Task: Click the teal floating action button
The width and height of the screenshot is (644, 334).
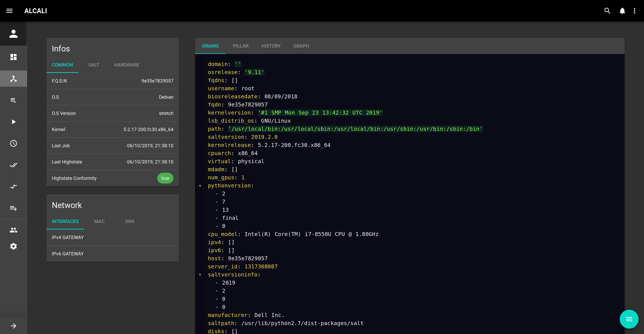Action: [629, 319]
